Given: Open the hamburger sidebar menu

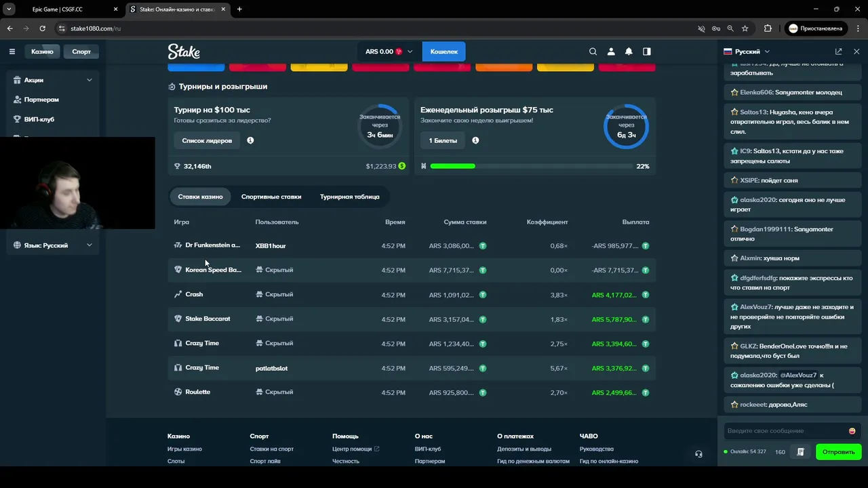Looking at the screenshot, I should (x=12, y=52).
